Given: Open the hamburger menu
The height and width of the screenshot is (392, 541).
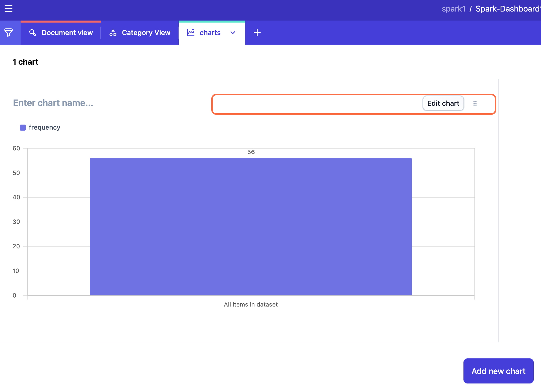Looking at the screenshot, I should pyautogui.click(x=9, y=9).
